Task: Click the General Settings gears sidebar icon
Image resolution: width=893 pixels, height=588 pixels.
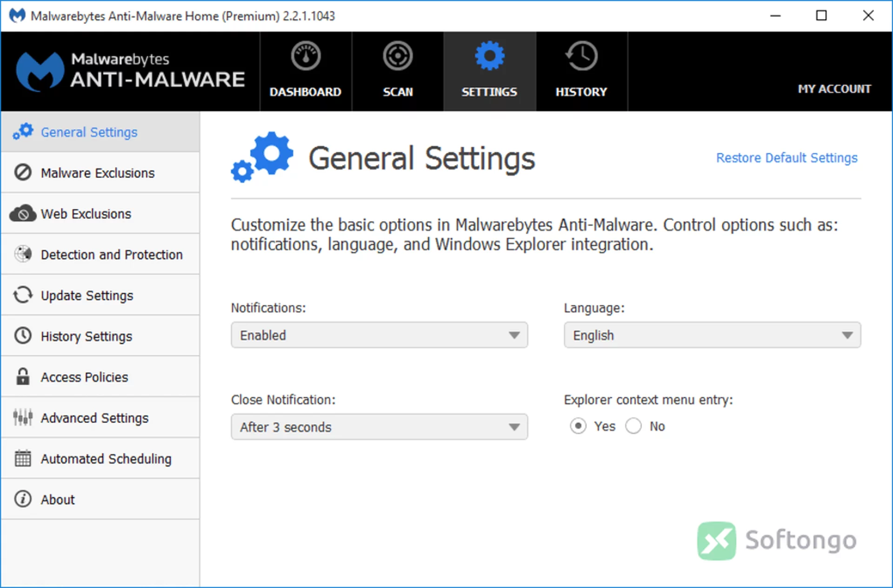Action: 23,132
